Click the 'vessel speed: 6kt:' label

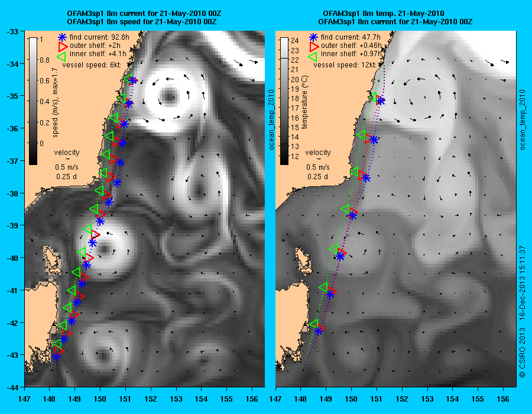click(x=92, y=65)
